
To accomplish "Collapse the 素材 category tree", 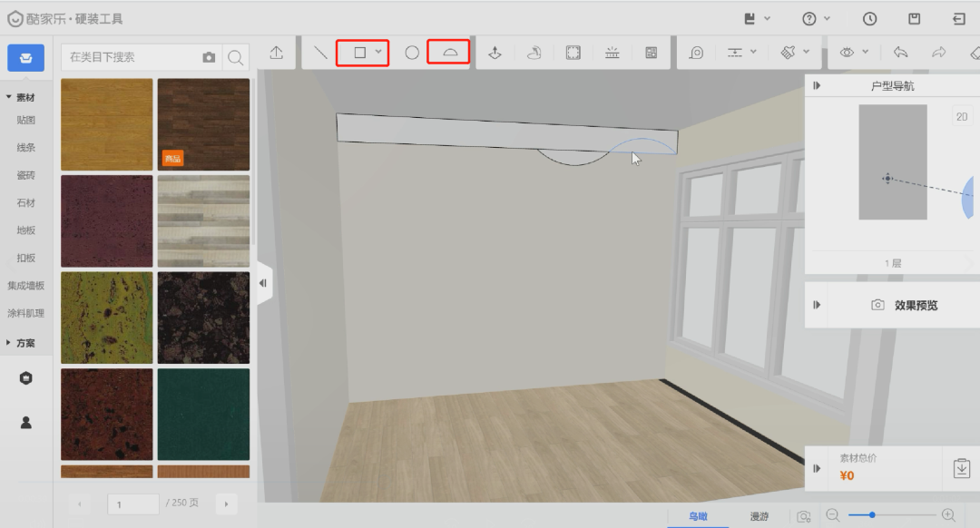I will tap(9, 97).
